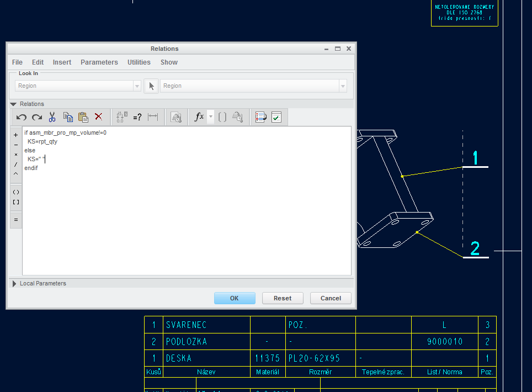This screenshot has height=392, width=532.
Task: Open the fx function dropdown arrow
Action: [211, 117]
